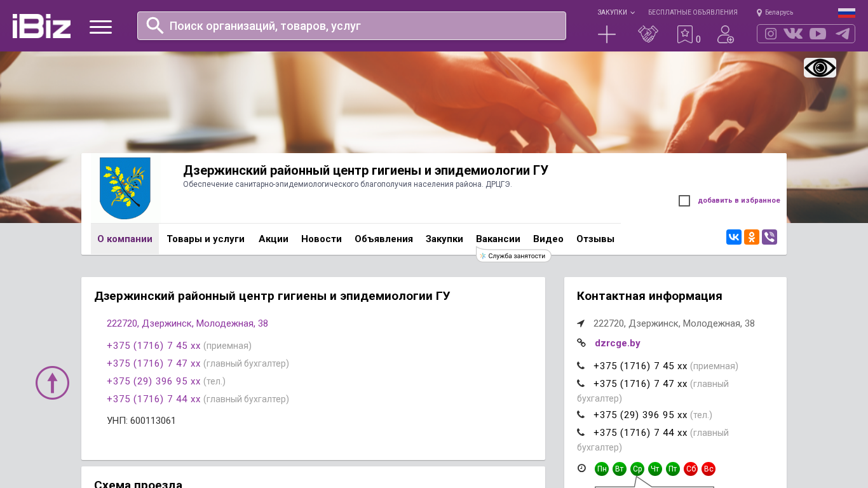868x488 pixels.
Task: Open the VK icon in header
Action: [793, 34]
